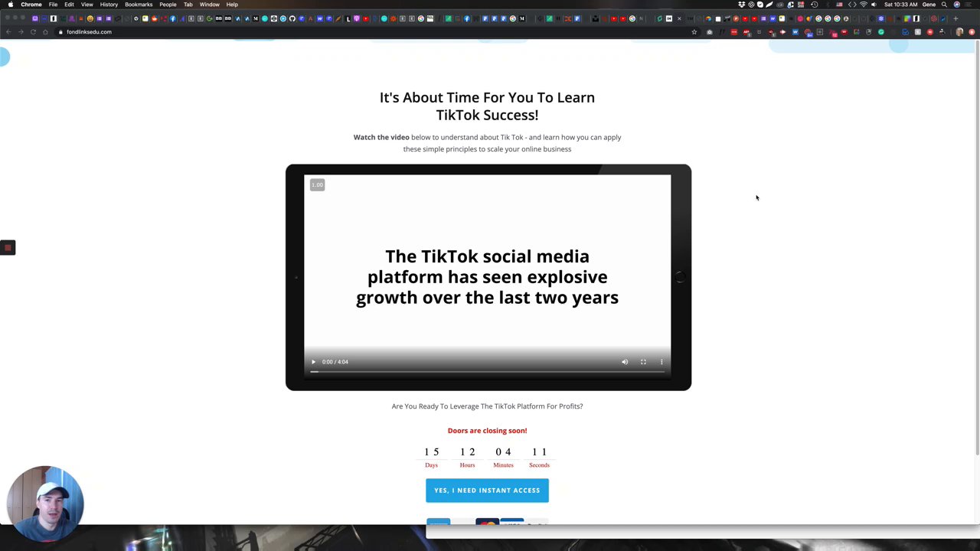
Task: Click the countdown Seconds value 11
Action: tap(539, 452)
